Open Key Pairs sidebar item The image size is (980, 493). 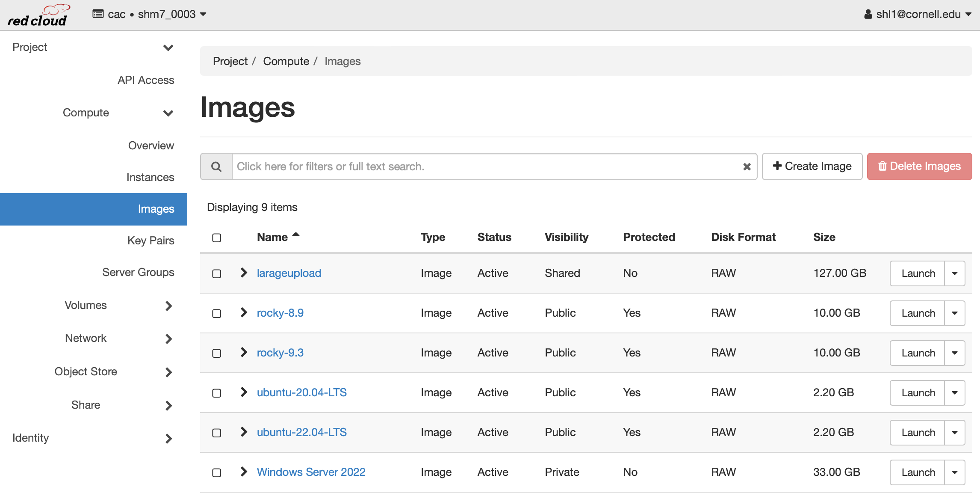(x=151, y=241)
